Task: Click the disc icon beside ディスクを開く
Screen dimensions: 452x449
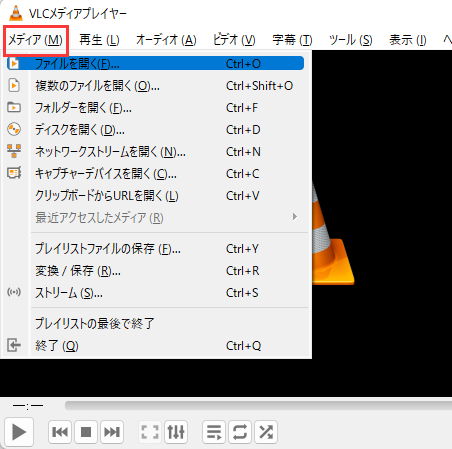Action: [x=14, y=129]
